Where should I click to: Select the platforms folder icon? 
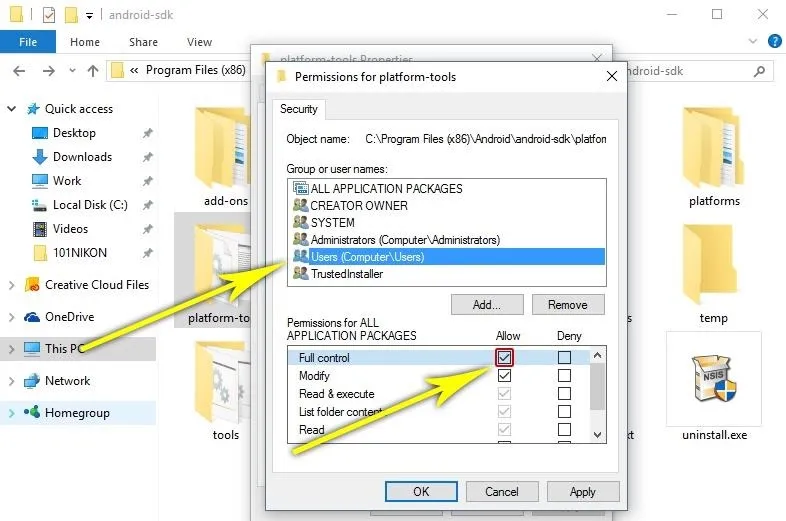[x=713, y=148]
